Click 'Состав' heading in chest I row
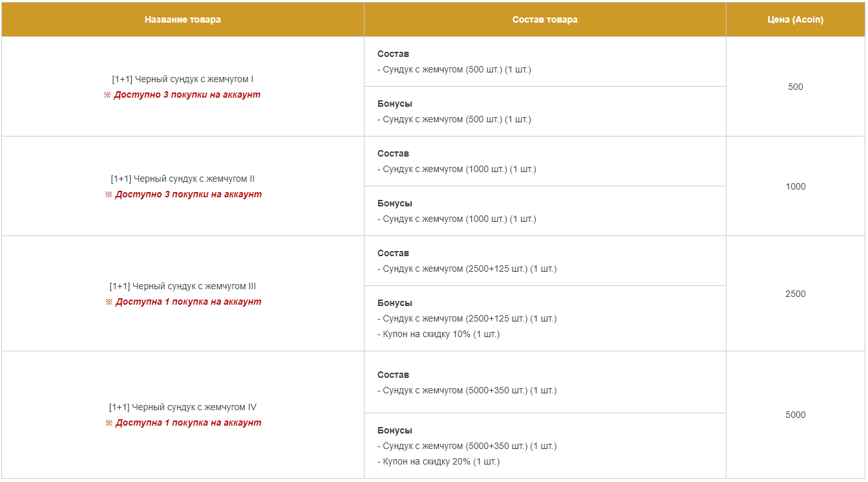Viewport: 868px width, 482px height. (393, 54)
